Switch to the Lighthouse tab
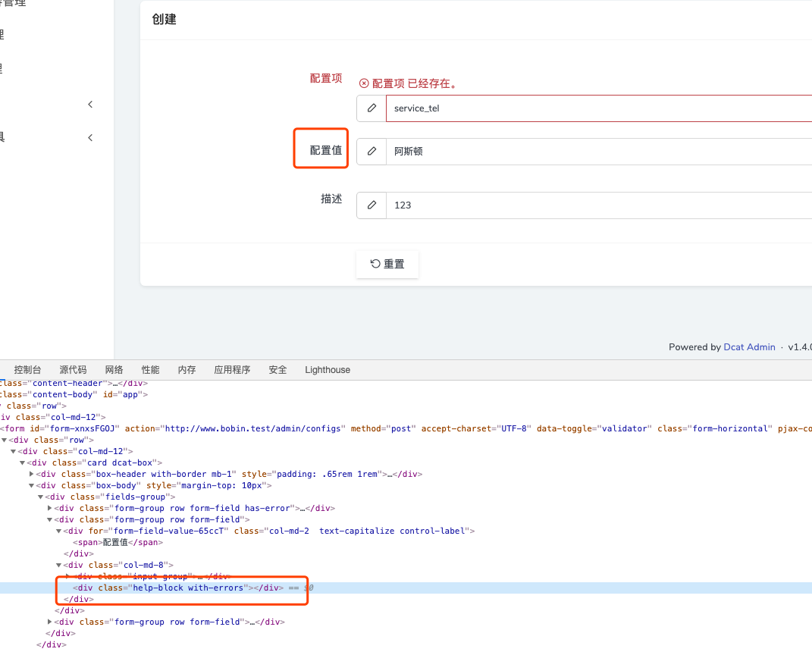The height and width of the screenshot is (652, 812). [x=327, y=369]
